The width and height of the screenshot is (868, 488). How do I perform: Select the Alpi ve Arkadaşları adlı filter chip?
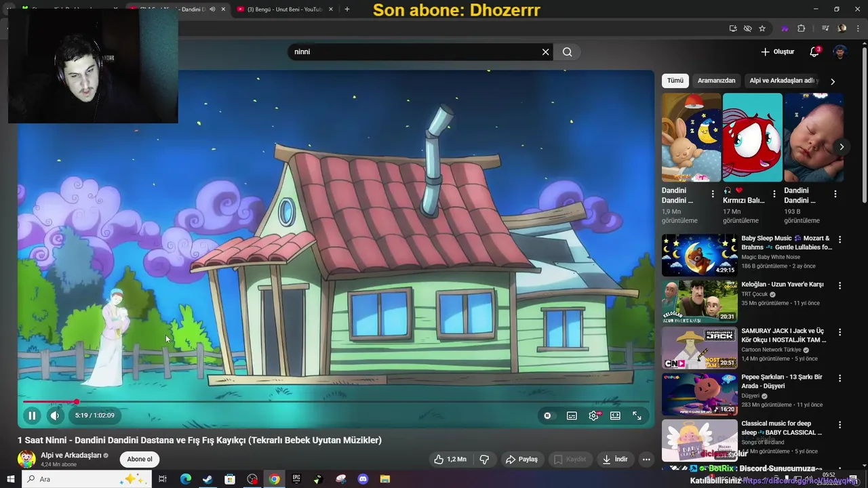(784, 80)
